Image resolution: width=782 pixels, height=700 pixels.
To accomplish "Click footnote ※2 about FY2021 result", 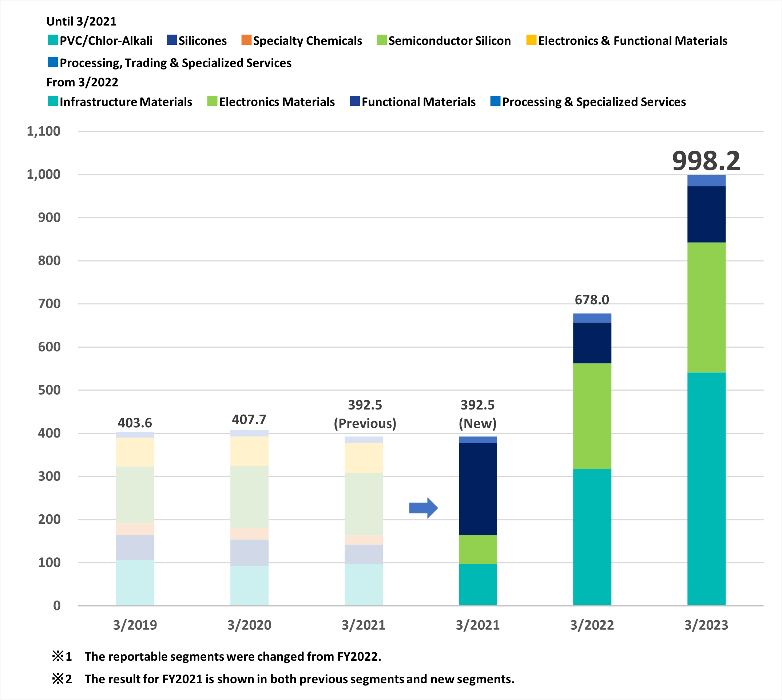I will 283,679.
